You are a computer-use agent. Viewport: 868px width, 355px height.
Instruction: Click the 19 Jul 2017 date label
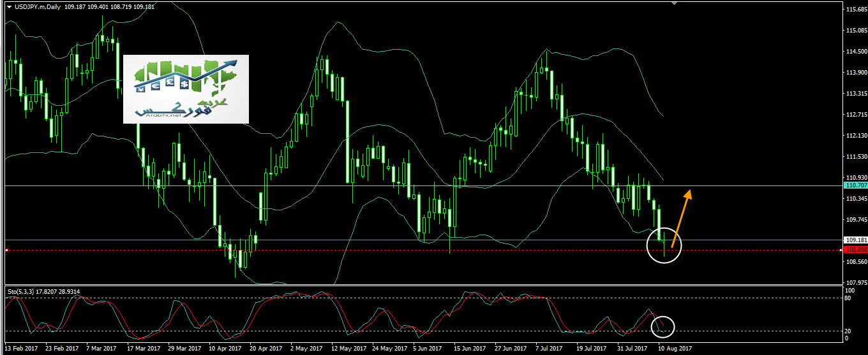[x=593, y=349]
